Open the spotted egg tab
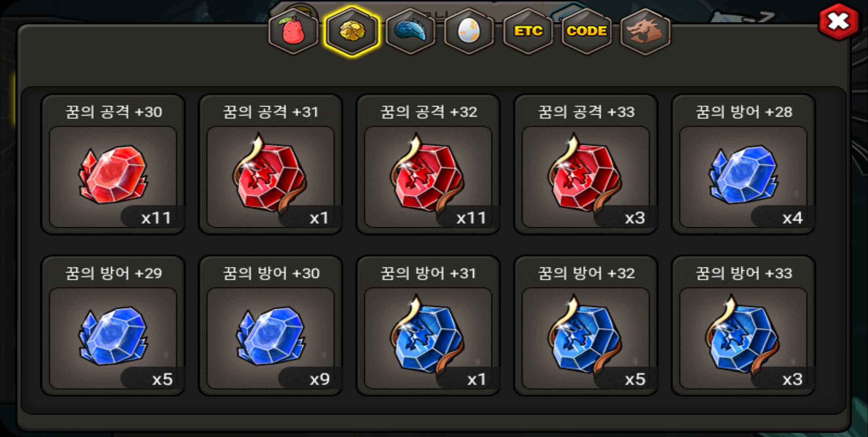This screenshot has width=868, height=437. 469,32
